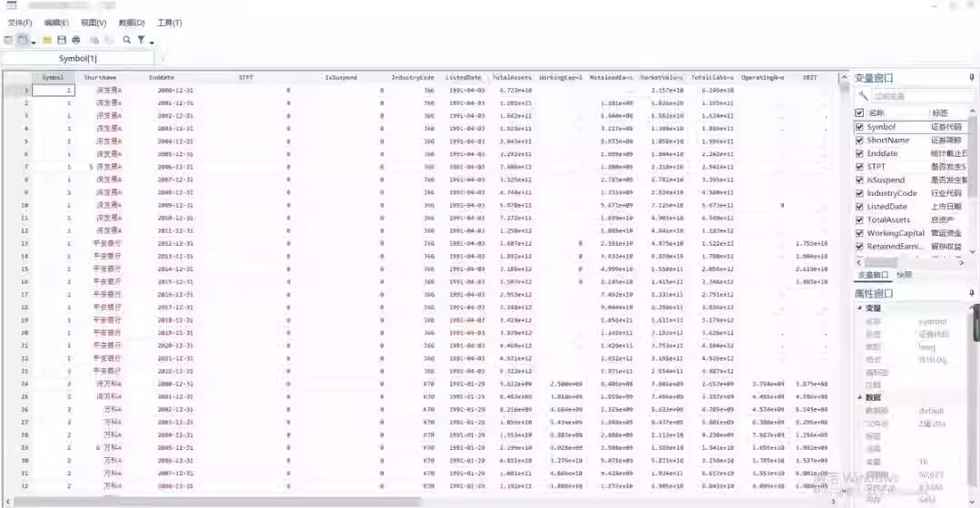Toggle the select-all checkbox beside 名称
The image size is (980, 508).
pyautogui.click(x=858, y=113)
